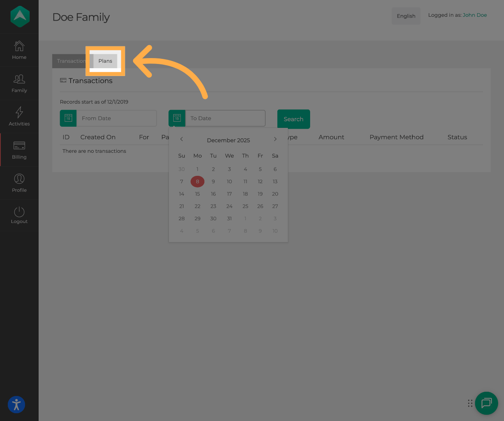Go to previous month in calendar
This screenshot has height=421, width=504.
point(181,139)
